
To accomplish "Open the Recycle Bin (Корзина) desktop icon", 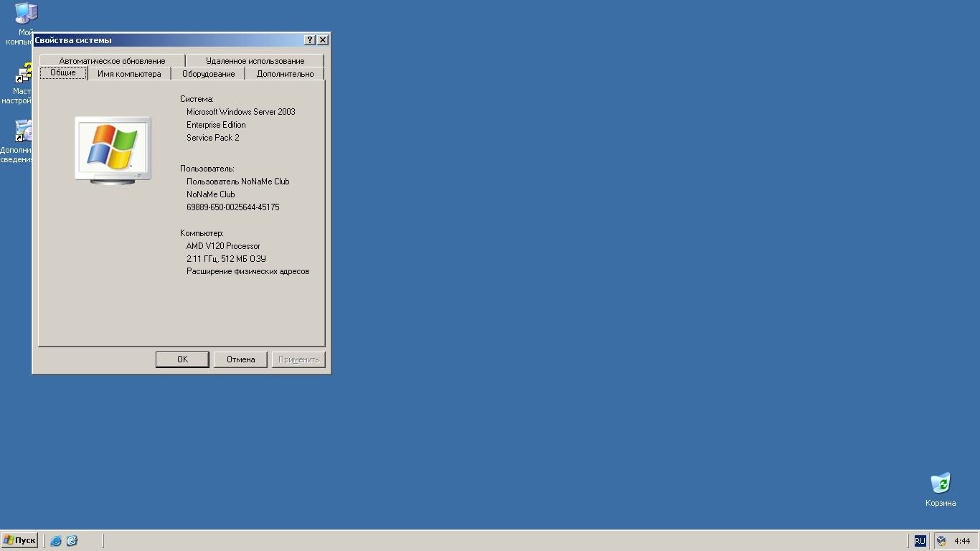I will (941, 490).
